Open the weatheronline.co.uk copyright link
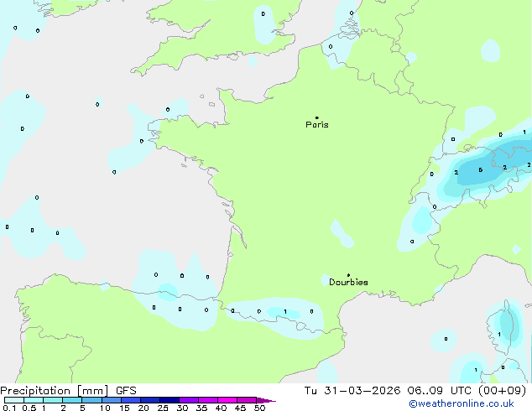Image resolution: width=532 pixels, height=411 pixels. [x=462, y=403]
